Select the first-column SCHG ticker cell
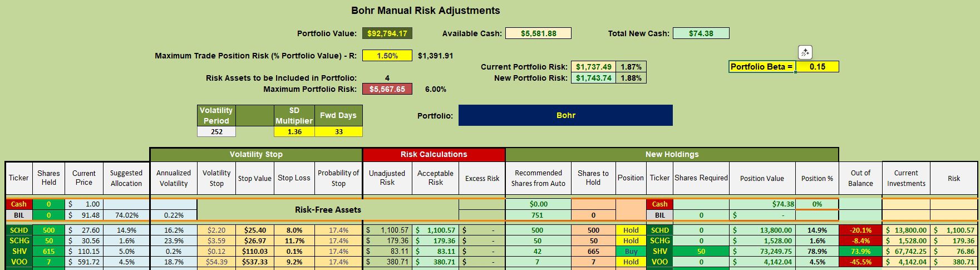 click(18, 240)
